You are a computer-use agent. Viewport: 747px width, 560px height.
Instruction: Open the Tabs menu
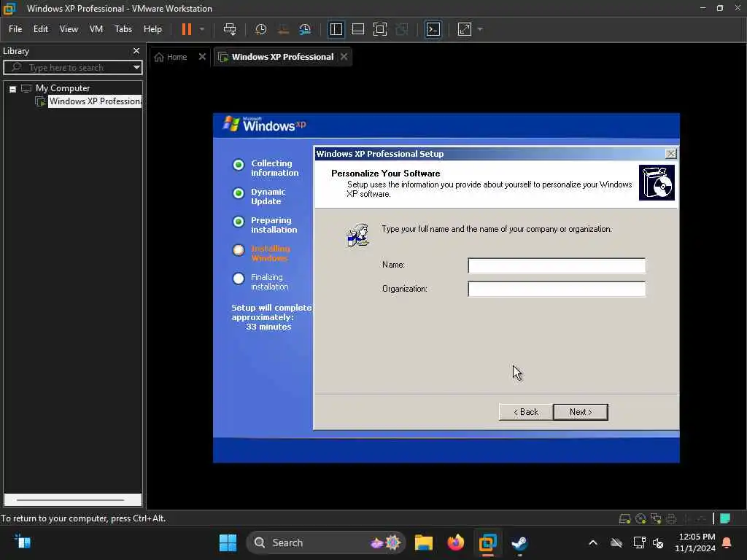tap(123, 29)
